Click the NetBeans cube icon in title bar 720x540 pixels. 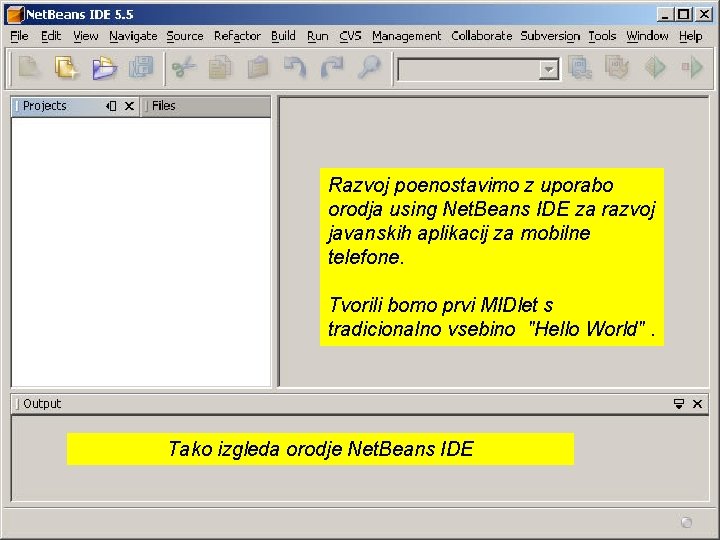(x=15, y=15)
